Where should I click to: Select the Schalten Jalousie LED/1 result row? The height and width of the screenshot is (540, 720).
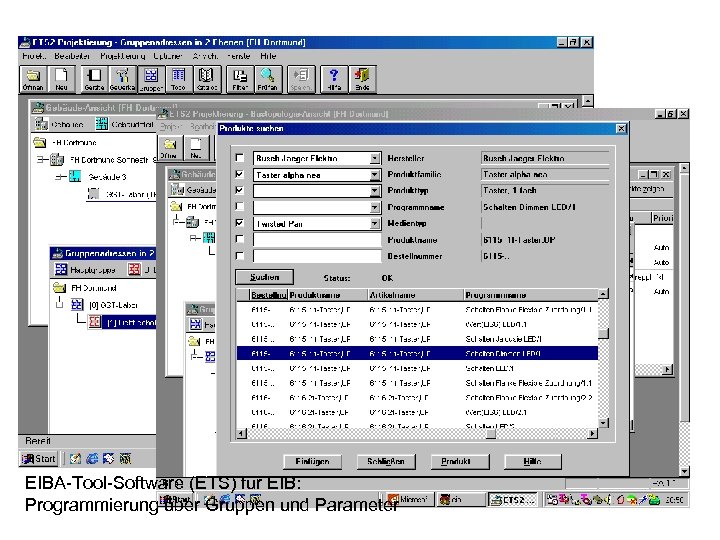417,339
